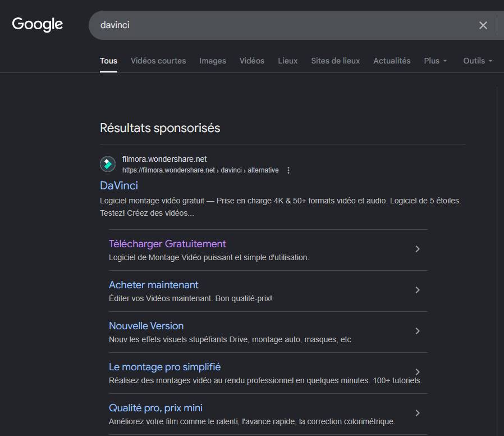The width and height of the screenshot is (504, 436).
Task: Select the Tous tab
Action: 109,61
